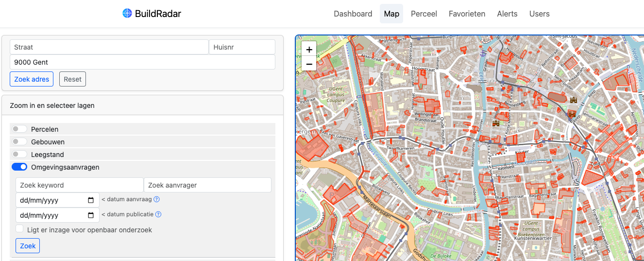The height and width of the screenshot is (261, 644).
Task: Click the Zoek button under filters
Action: [x=28, y=246]
